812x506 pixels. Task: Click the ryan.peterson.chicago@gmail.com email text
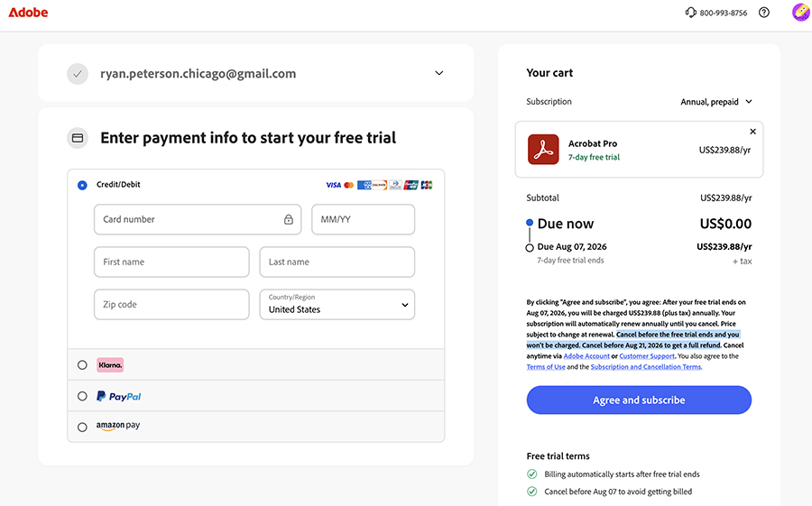coord(198,74)
